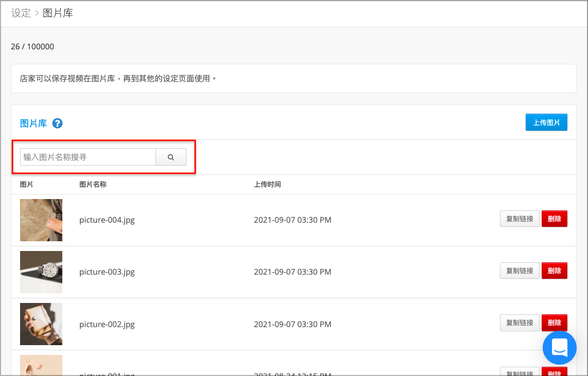Copy link for picture-003.jpg

(x=520, y=271)
